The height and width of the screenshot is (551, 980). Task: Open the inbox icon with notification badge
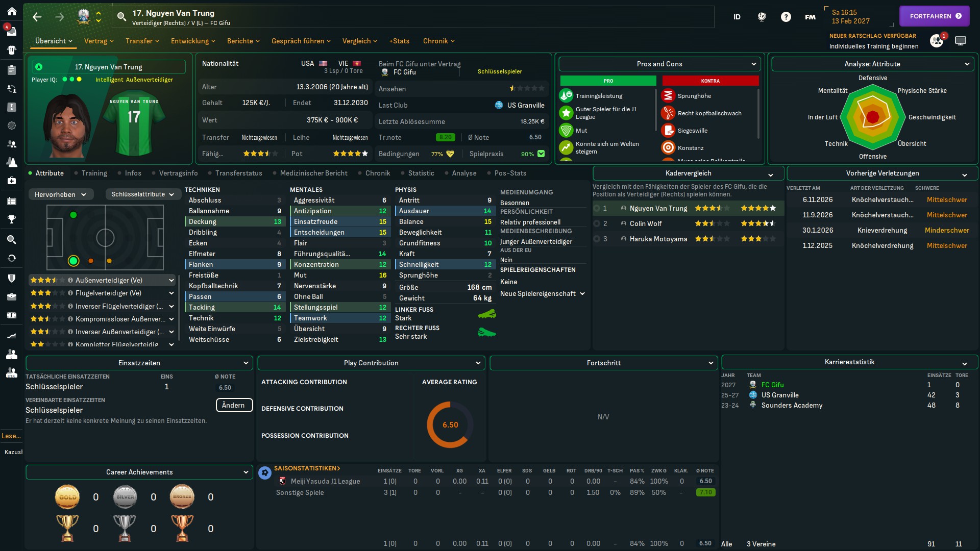coord(11,31)
